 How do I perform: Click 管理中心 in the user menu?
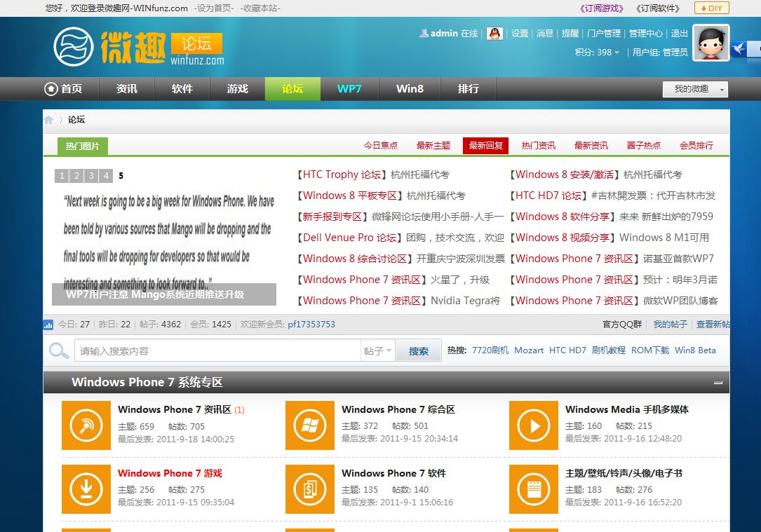(645, 34)
